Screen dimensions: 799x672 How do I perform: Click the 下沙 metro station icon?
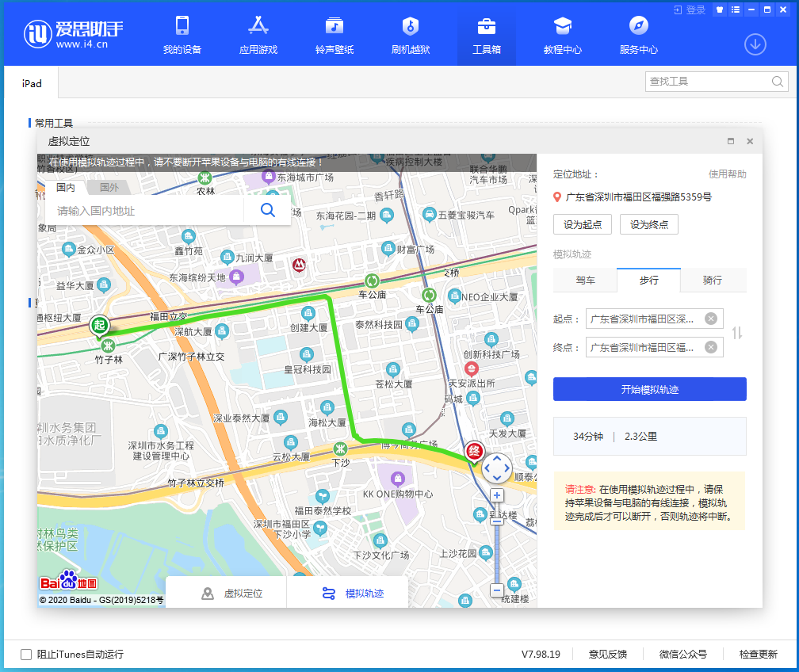tap(340, 449)
